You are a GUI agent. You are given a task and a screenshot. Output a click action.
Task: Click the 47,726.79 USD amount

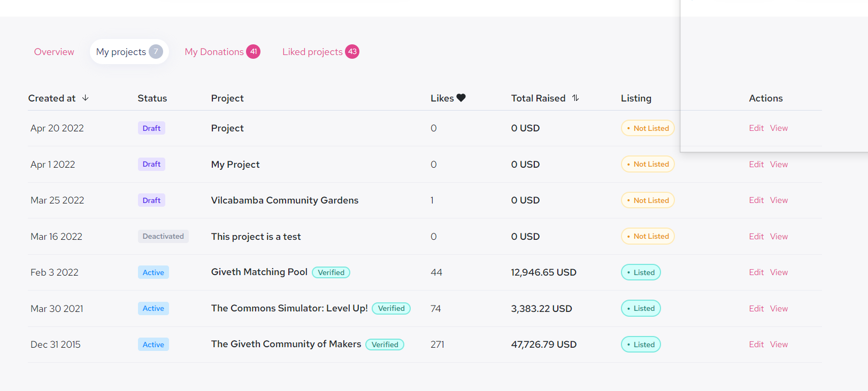(x=543, y=345)
